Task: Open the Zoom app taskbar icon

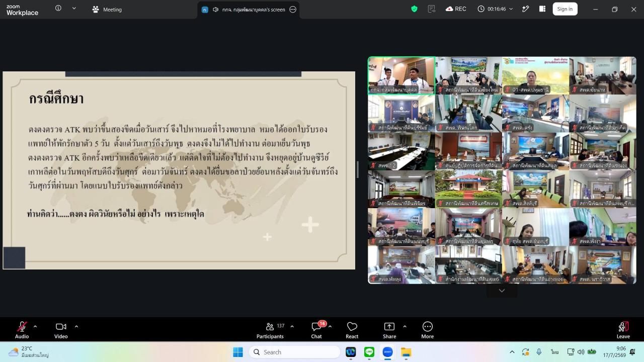Action: click(387, 352)
